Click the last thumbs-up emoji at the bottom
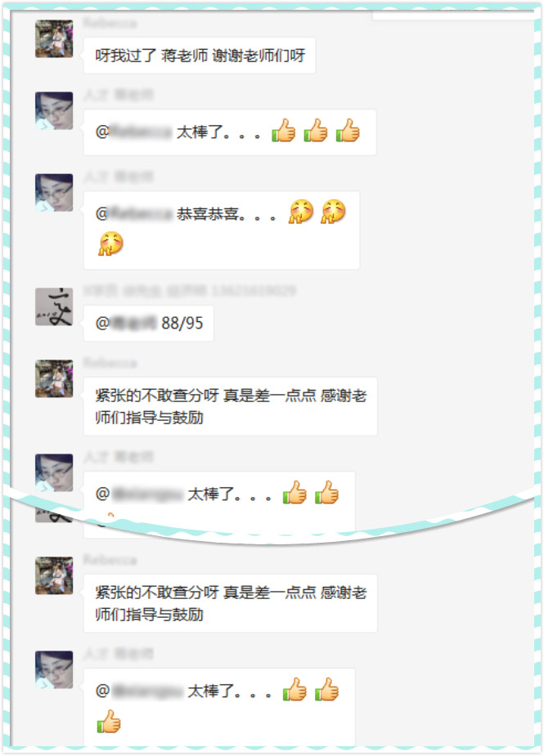The height and width of the screenshot is (756, 544). point(109,722)
